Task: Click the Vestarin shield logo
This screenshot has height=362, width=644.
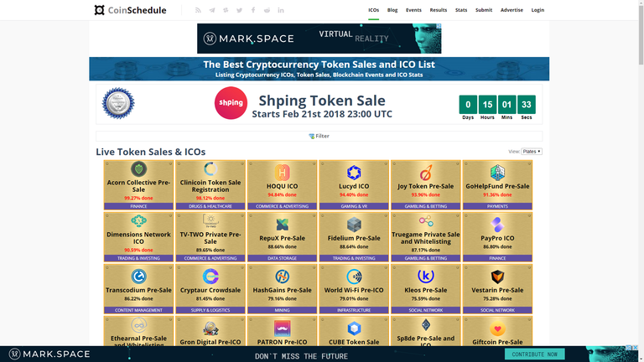Action: 497,277
